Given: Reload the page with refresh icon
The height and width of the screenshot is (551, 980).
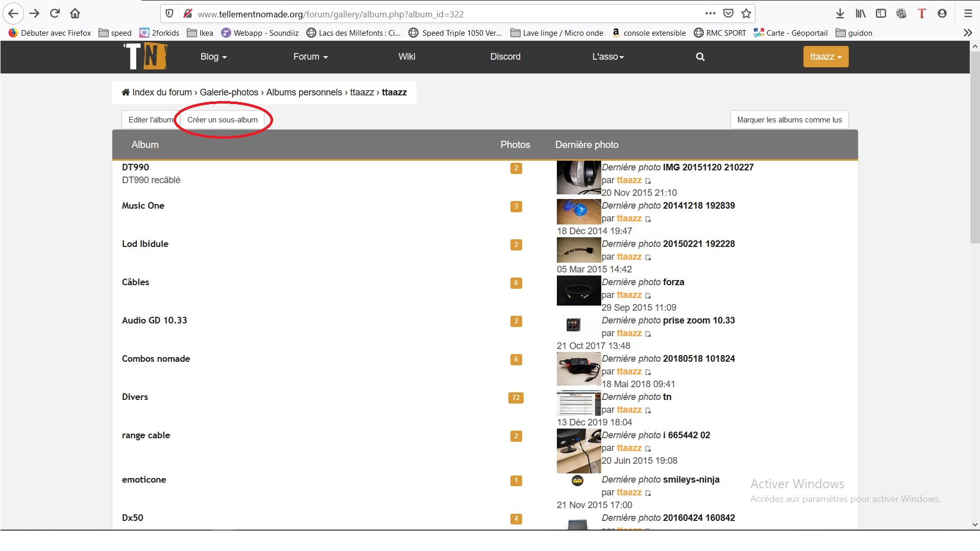Looking at the screenshot, I should point(55,14).
